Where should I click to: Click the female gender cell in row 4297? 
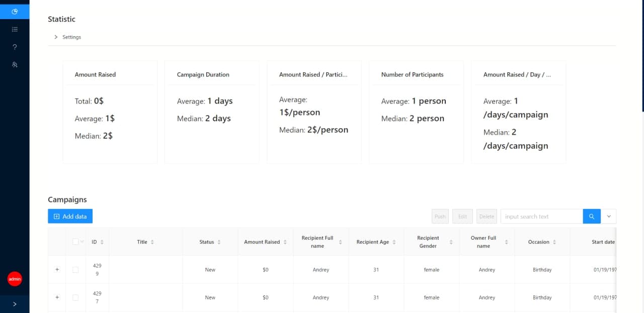(432, 297)
